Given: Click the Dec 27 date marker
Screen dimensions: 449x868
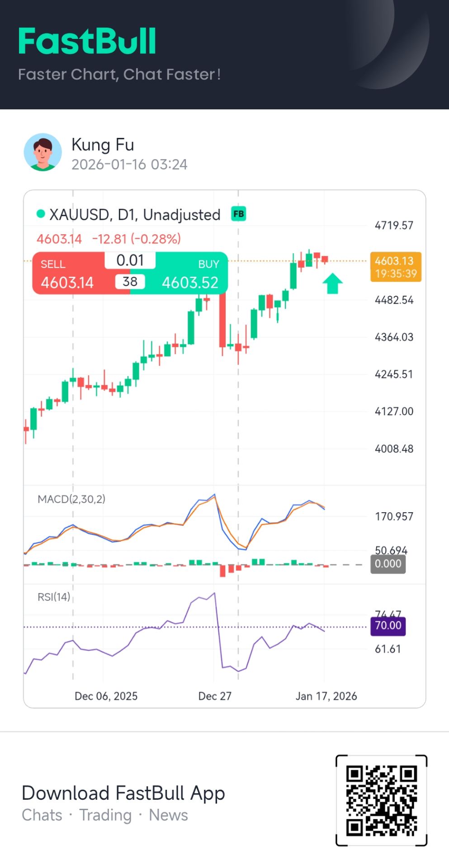Looking at the screenshot, I should 215,696.
